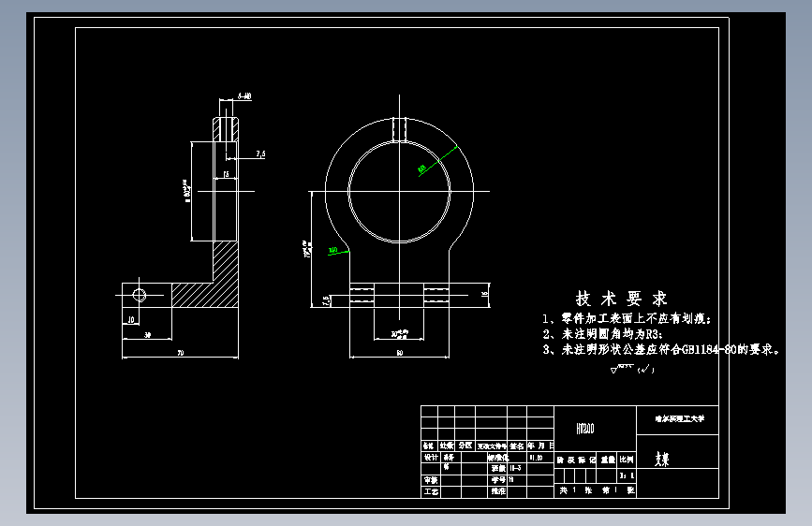Select the HT200 material text in title block
The width and height of the screenshot is (812, 526).
(585, 429)
